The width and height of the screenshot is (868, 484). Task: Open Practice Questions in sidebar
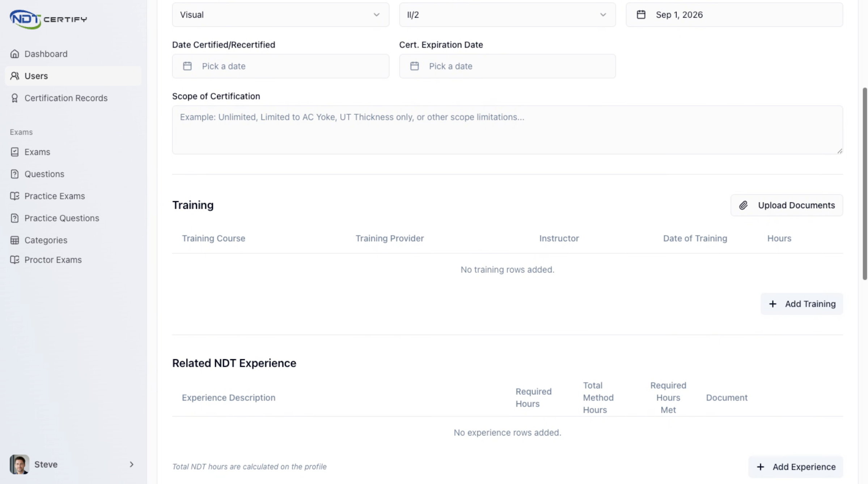click(73, 218)
